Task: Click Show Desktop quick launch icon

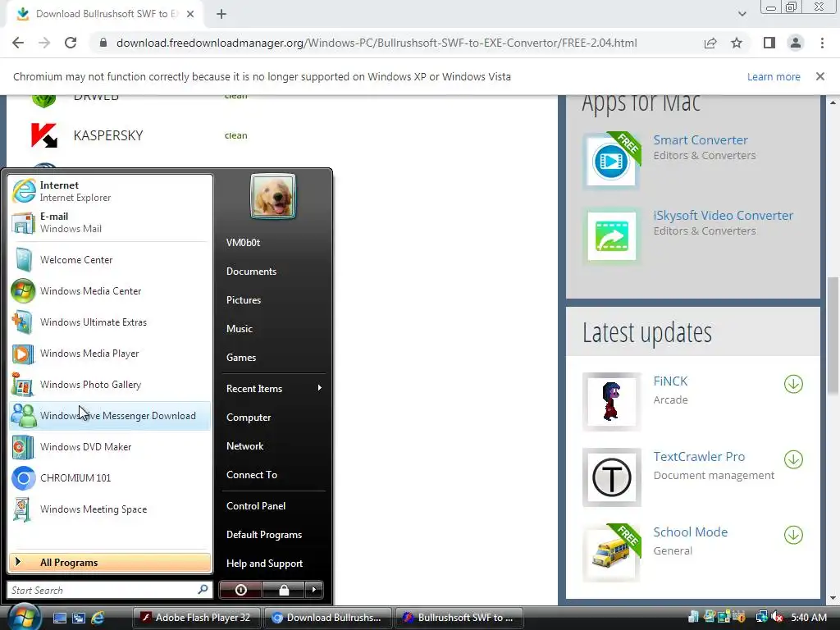Action: pos(59,618)
